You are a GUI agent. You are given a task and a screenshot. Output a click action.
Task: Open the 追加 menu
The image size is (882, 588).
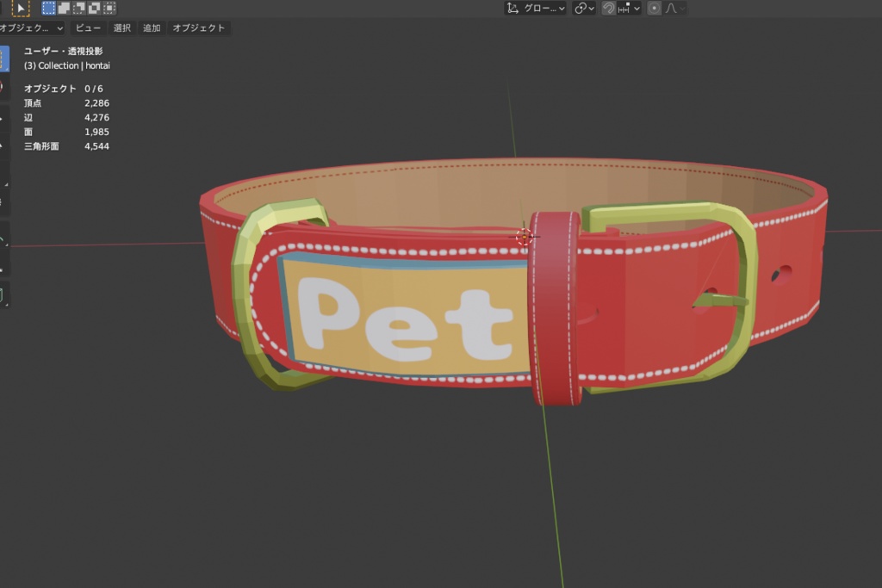tap(152, 28)
